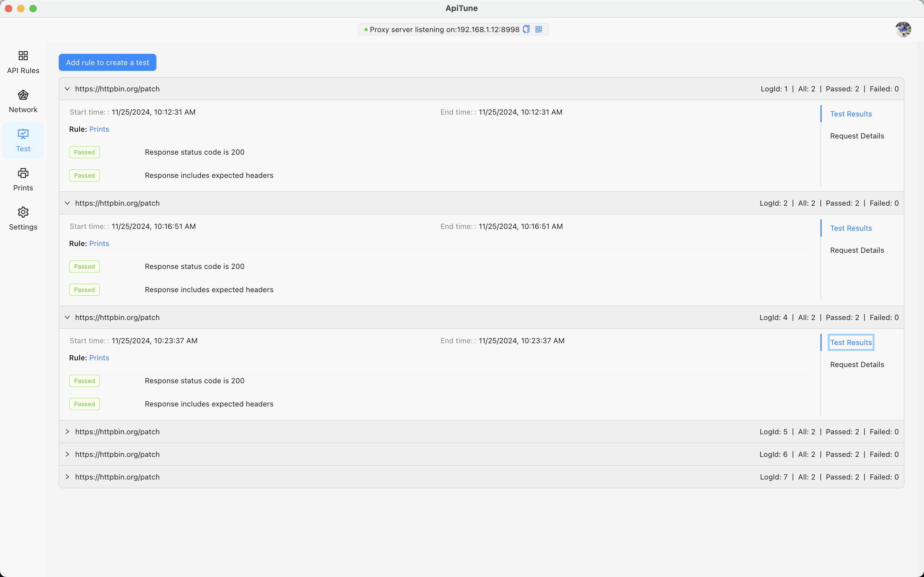
Task: Open the Prints rule link in first test
Action: [99, 129]
